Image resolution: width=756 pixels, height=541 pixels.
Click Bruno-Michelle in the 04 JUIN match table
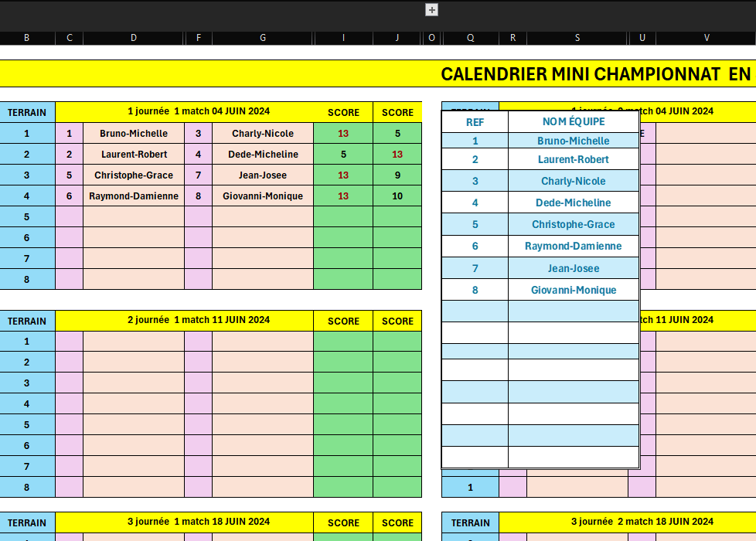134,134
